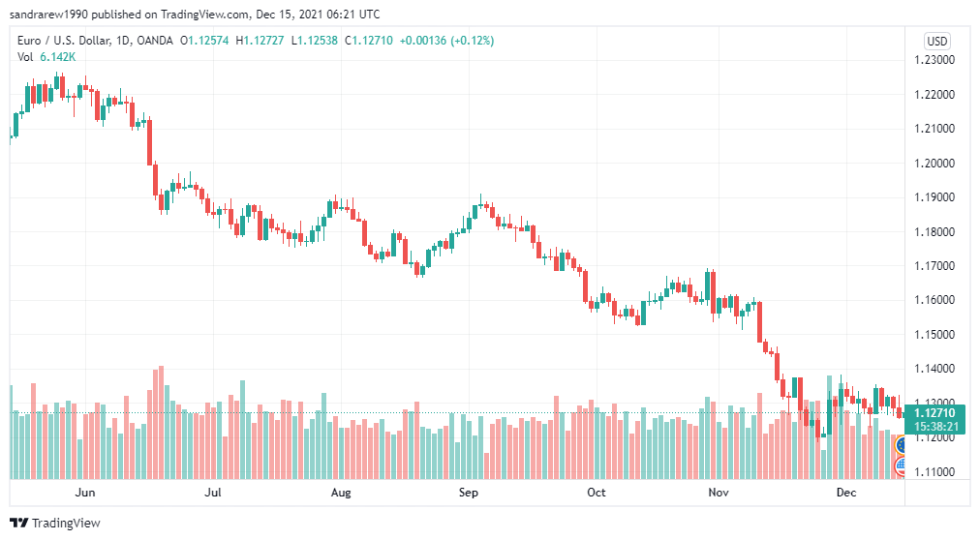Viewport: 980px width, 540px height.
Task: Open the European Union flag event icon
Action: point(903,445)
